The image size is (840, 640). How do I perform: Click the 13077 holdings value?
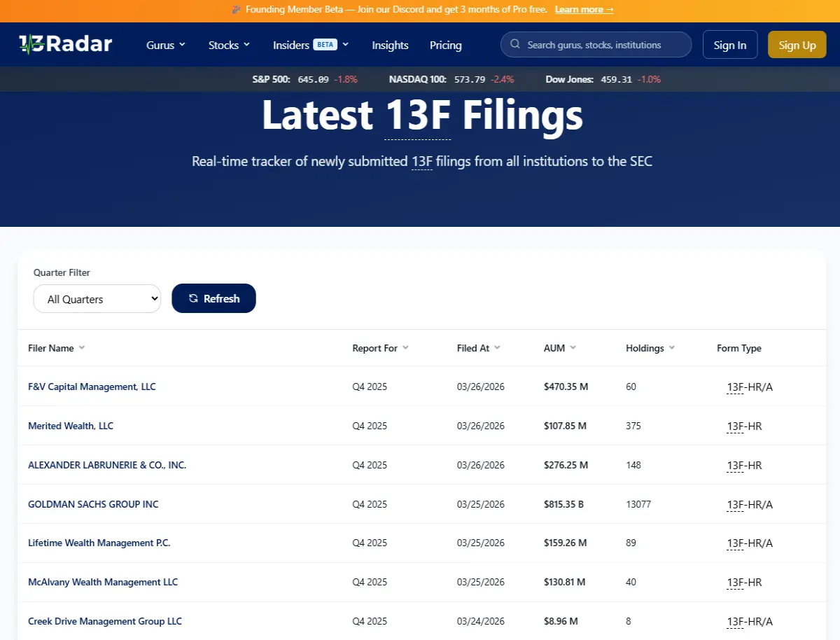[x=638, y=504]
